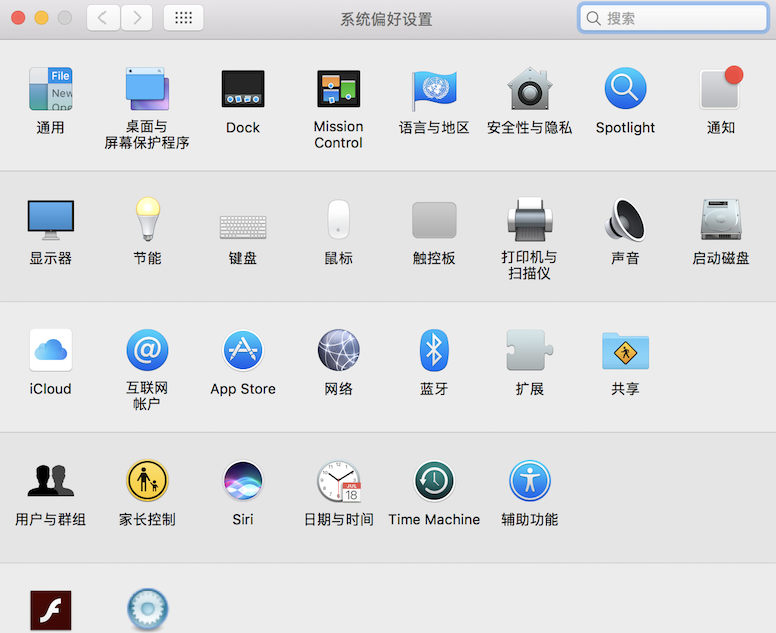Go forward with the right arrow
Screen dimensions: 776x633
tap(137, 18)
